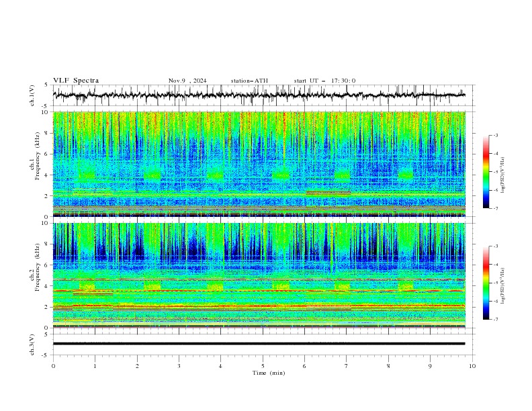
Task: Click time axis tick label "8"
Action: pyautogui.click(x=388, y=366)
